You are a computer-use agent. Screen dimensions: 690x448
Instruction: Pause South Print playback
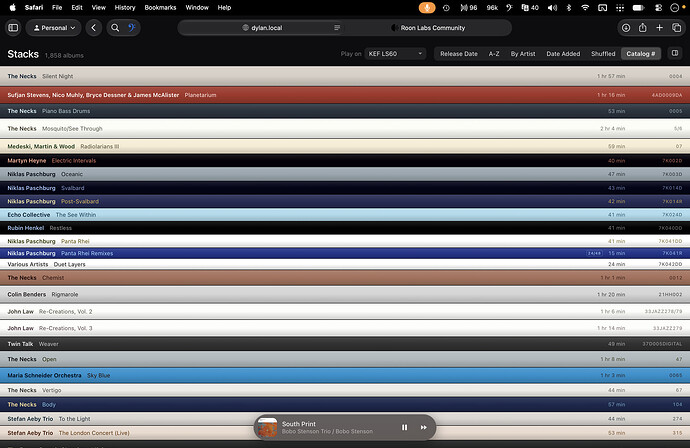(x=404, y=427)
